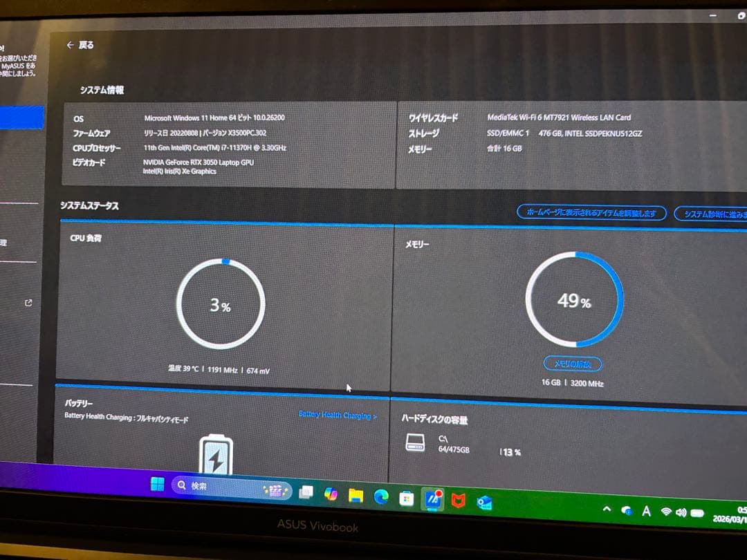Image resolution: width=747 pixels, height=560 pixels.
Task: Click the Wi-Fi icon in the system tray
Action: coord(665,512)
